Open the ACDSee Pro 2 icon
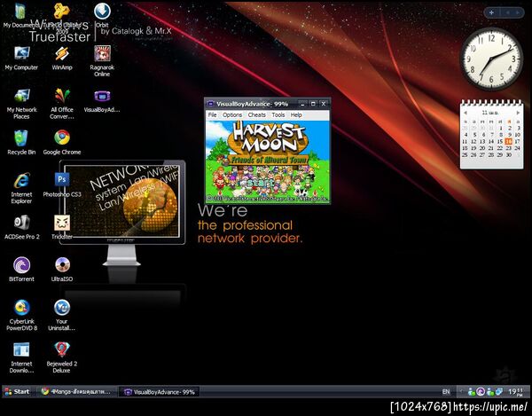The width and height of the screenshot is (532, 416). [21, 227]
